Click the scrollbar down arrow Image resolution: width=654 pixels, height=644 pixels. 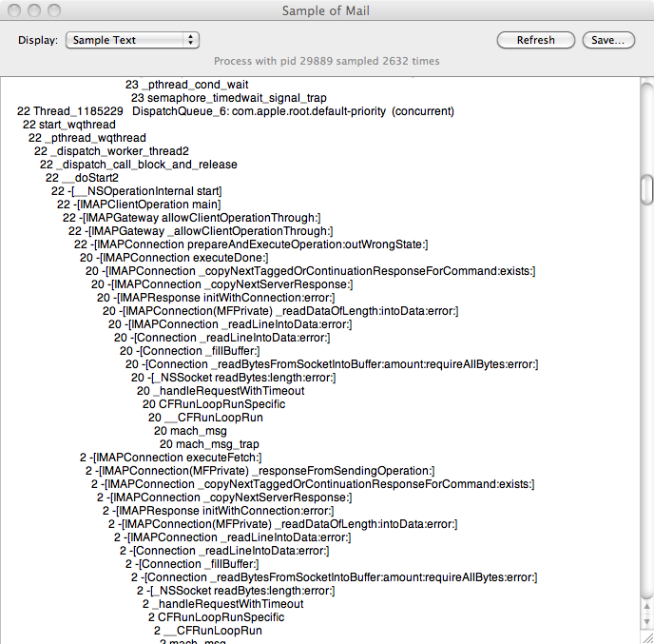647,621
